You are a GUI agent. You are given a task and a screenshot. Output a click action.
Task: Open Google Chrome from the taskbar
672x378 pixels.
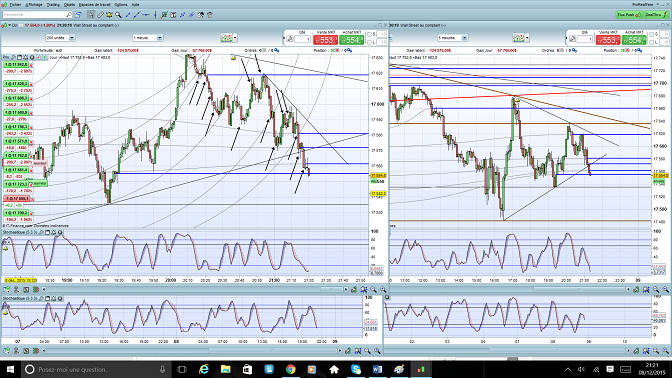[291, 369]
